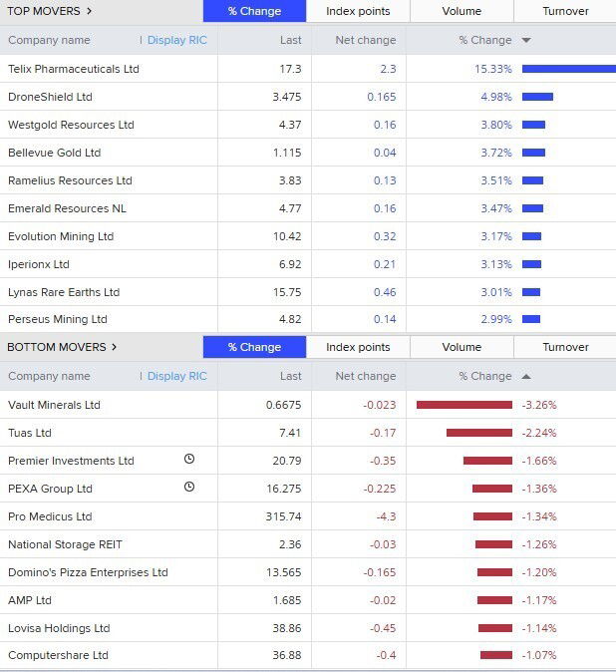
Task: Click Vault Minerals Ltd in Bottom Movers
Action: tap(54, 405)
